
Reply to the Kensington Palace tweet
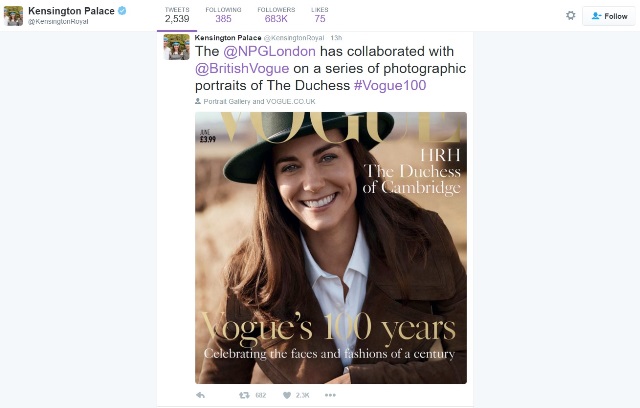200,395
